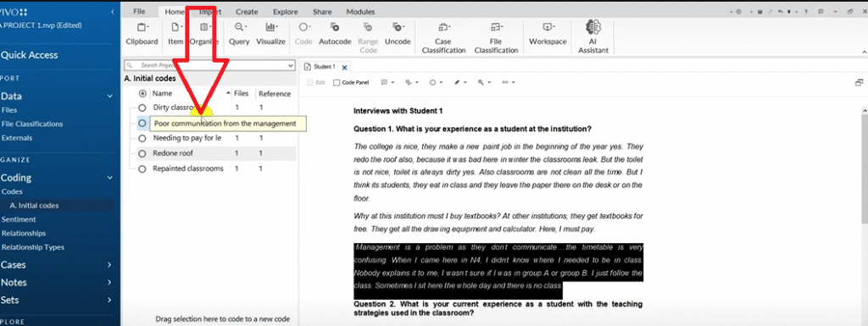868x326 pixels.
Task: Open Relationship Types in the sidebar
Action: pyautogui.click(x=33, y=247)
